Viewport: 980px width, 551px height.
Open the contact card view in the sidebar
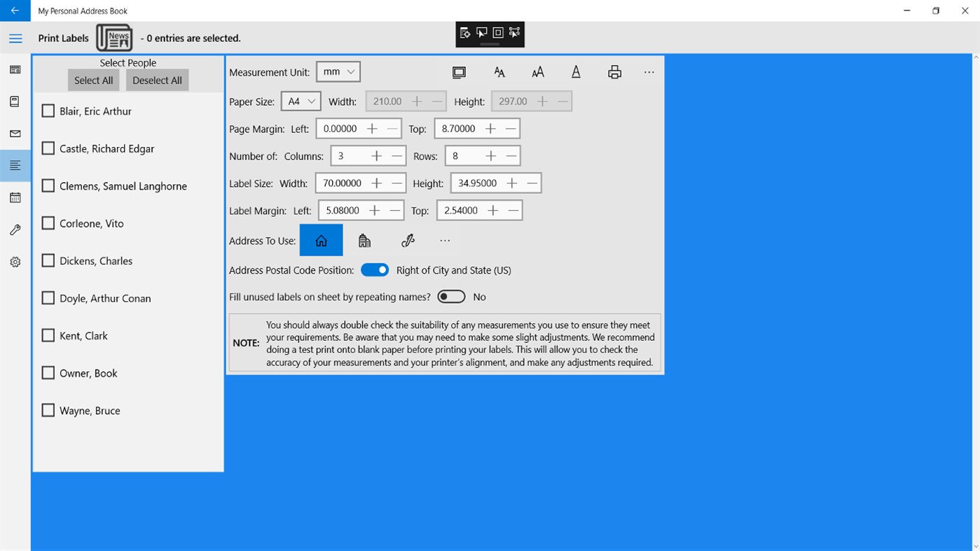click(x=15, y=69)
